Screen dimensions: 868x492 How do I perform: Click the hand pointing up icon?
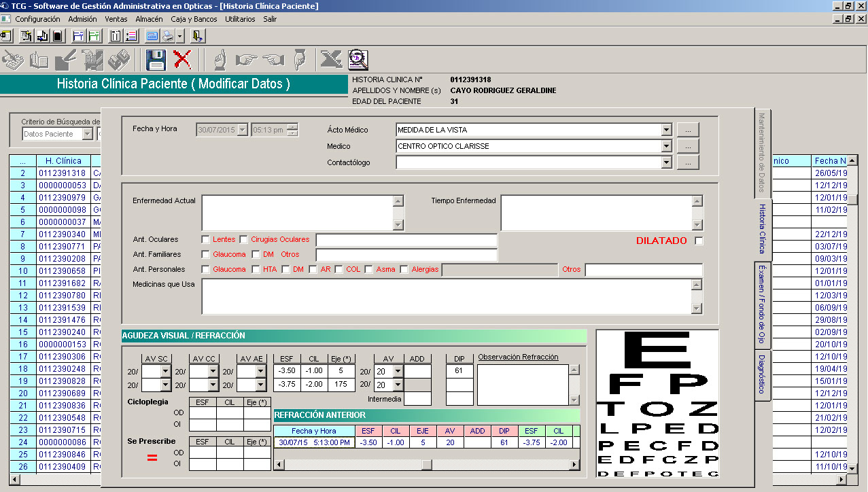pos(220,60)
